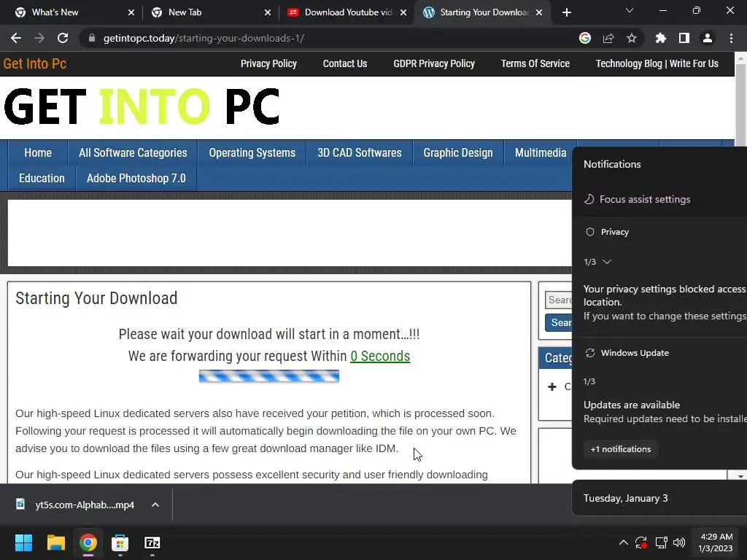This screenshot has height=560, width=747.
Task: Go back using the browser back arrow
Action: (x=16, y=38)
